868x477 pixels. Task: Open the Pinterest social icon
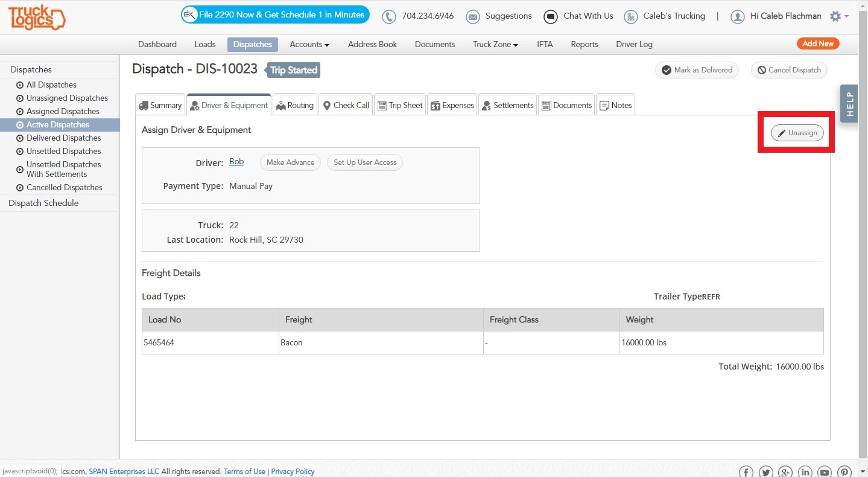tap(843, 472)
